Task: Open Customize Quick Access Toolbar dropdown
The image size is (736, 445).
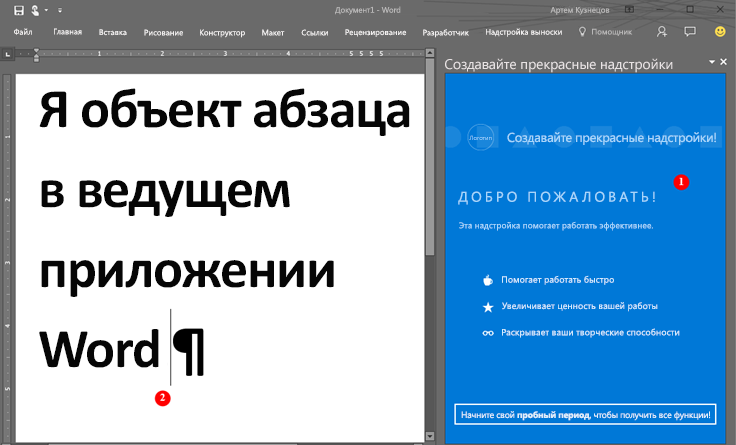Action: click(x=60, y=10)
